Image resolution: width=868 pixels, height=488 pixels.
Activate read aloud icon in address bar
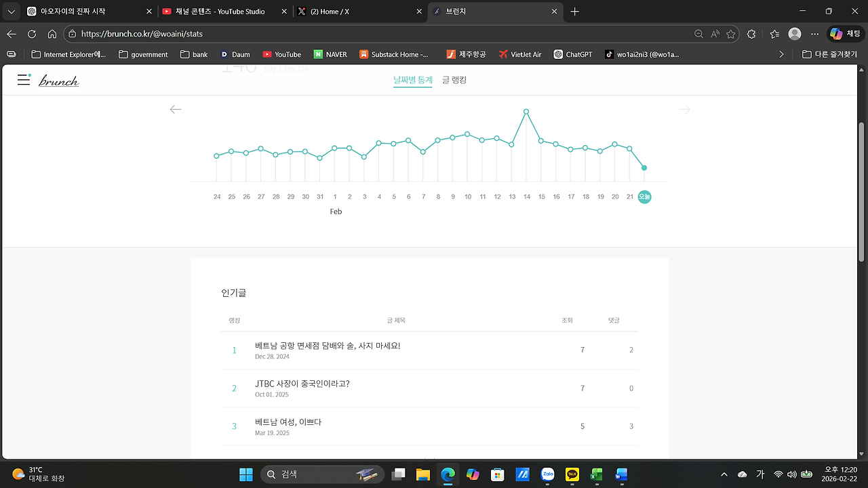[715, 34]
